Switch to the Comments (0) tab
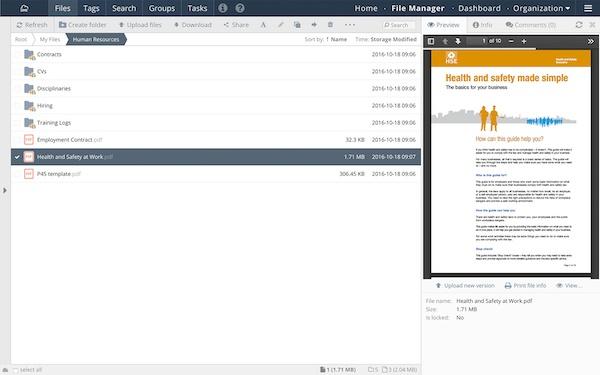The image size is (600, 375). tap(530, 25)
